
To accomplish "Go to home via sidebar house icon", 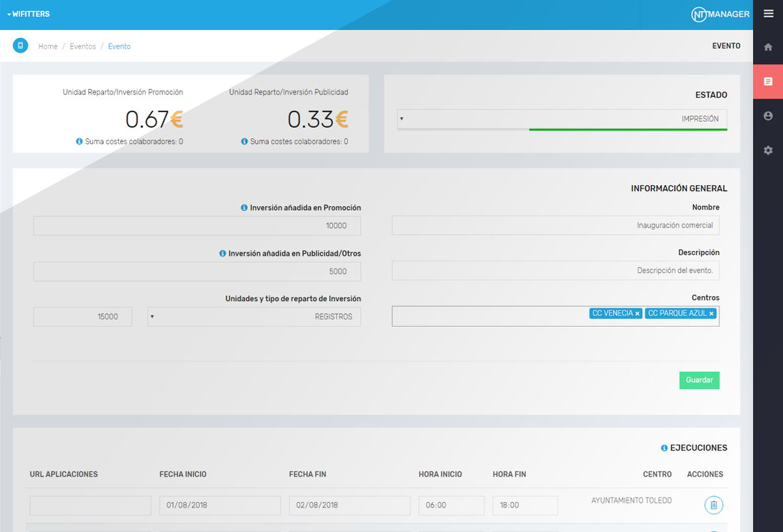I will [x=768, y=47].
